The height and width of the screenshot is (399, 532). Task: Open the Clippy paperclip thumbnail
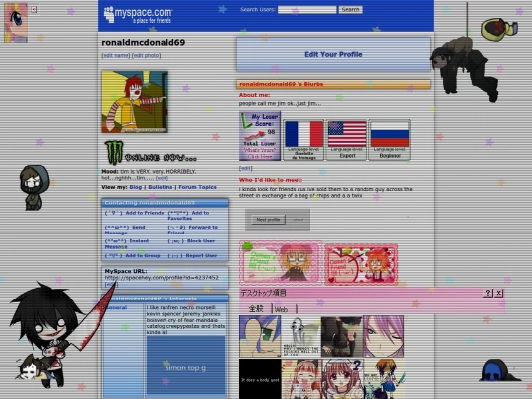point(301,336)
